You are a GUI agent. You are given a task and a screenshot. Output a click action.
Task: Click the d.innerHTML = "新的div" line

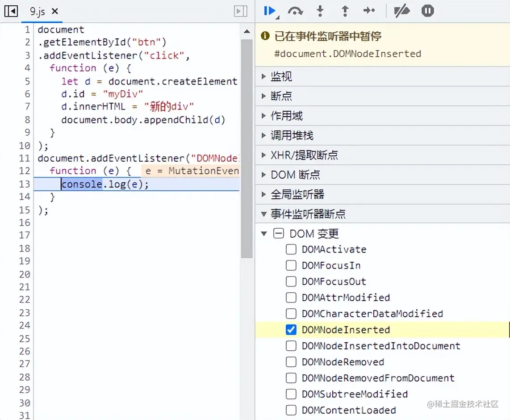[128, 106]
